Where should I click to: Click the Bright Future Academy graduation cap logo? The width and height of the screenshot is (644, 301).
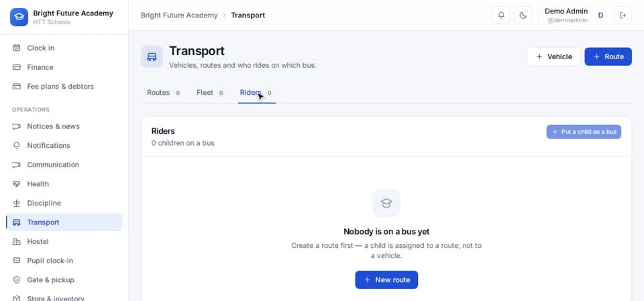pyautogui.click(x=19, y=17)
